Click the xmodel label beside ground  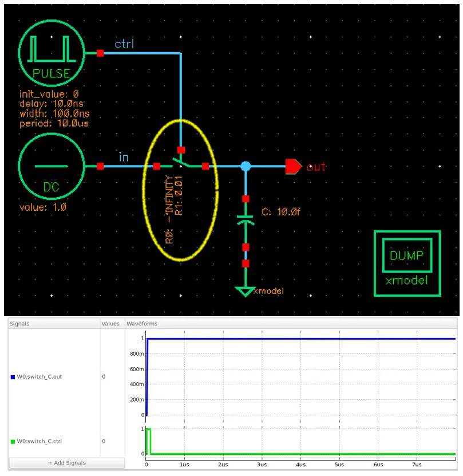[269, 291]
